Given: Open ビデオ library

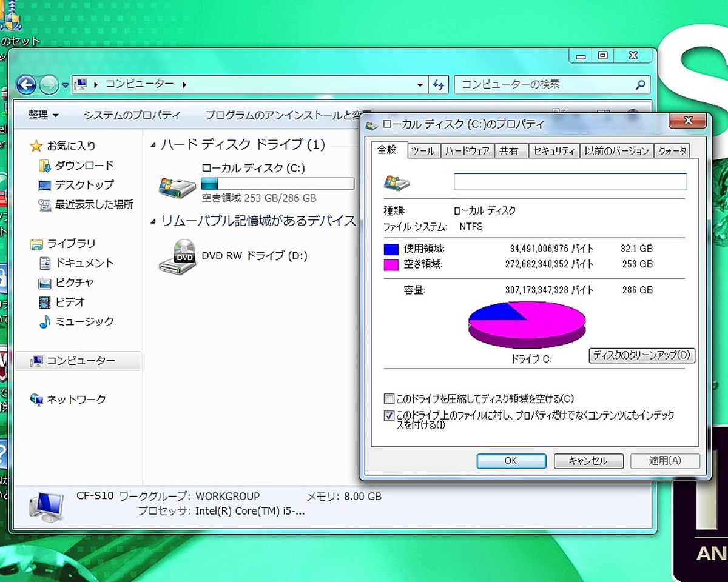Looking at the screenshot, I should pos(62,302).
